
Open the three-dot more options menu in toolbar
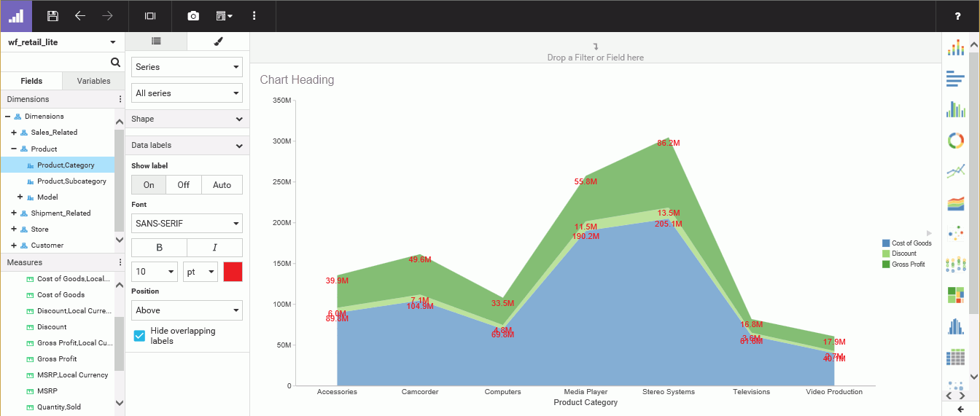pos(254,15)
